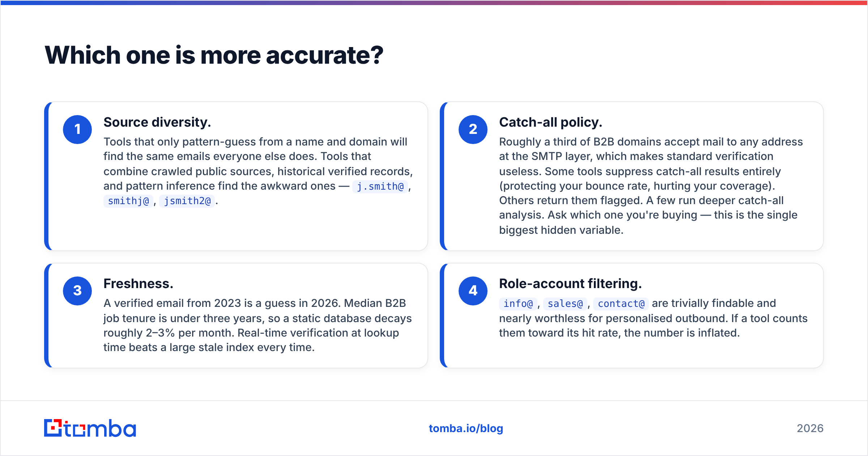
Task: Click the Catch-all policy paragraph text
Action: point(651,186)
